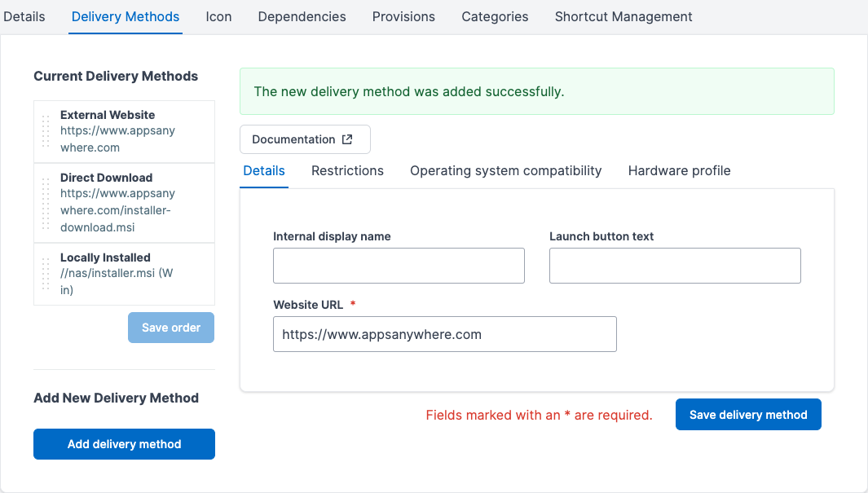Open the Dependencies tab
868x493 pixels.
tap(302, 16)
